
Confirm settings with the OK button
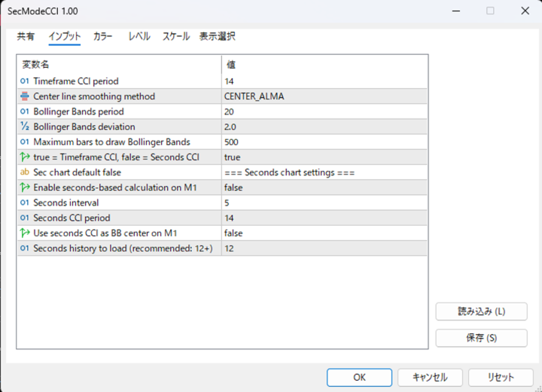click(x=359, y=377)
